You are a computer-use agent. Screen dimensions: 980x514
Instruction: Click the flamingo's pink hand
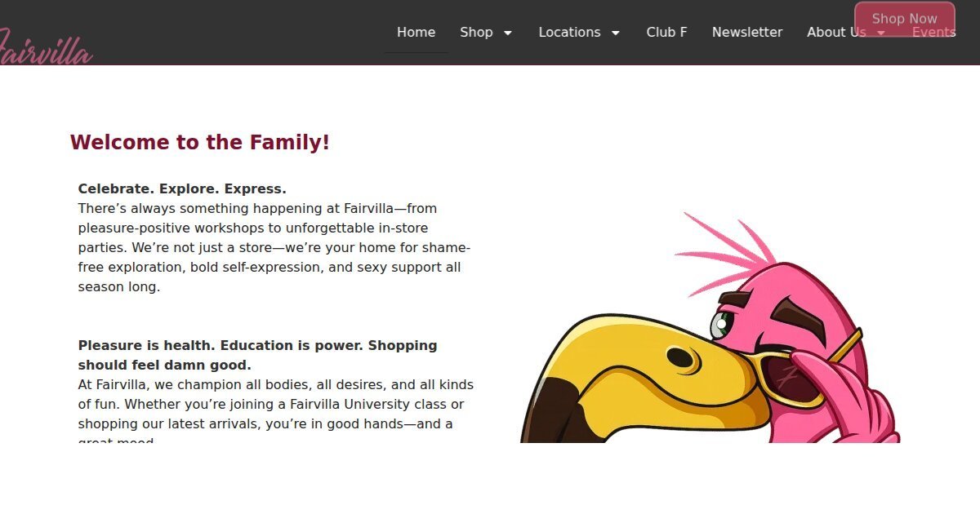849,400
